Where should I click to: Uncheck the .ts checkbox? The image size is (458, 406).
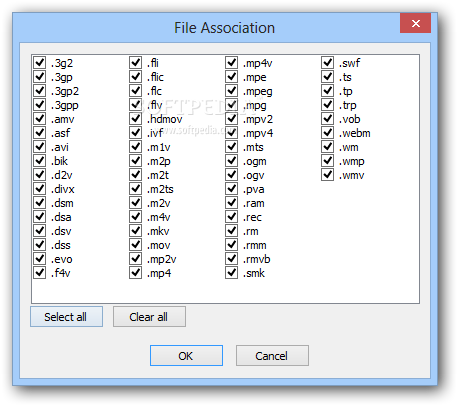[x=328, y=77]
